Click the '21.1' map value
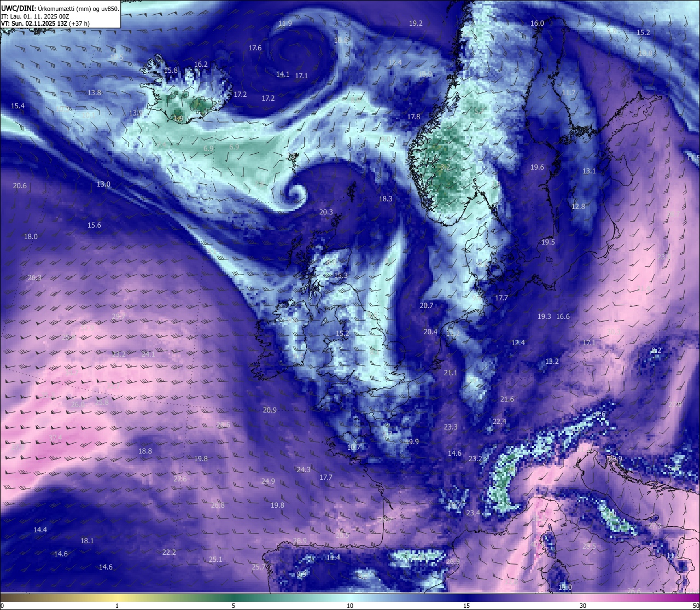This screenshot has width=700, height=610. coord(451,373)
